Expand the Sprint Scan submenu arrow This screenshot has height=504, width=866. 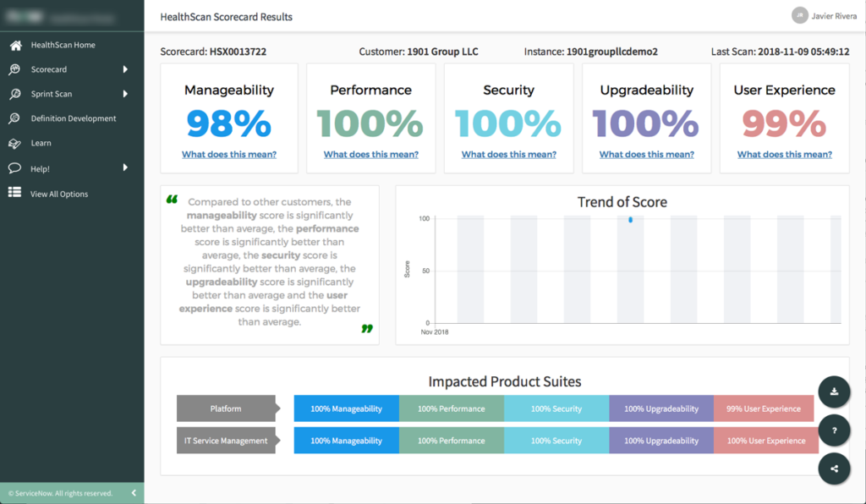point(125,94)
